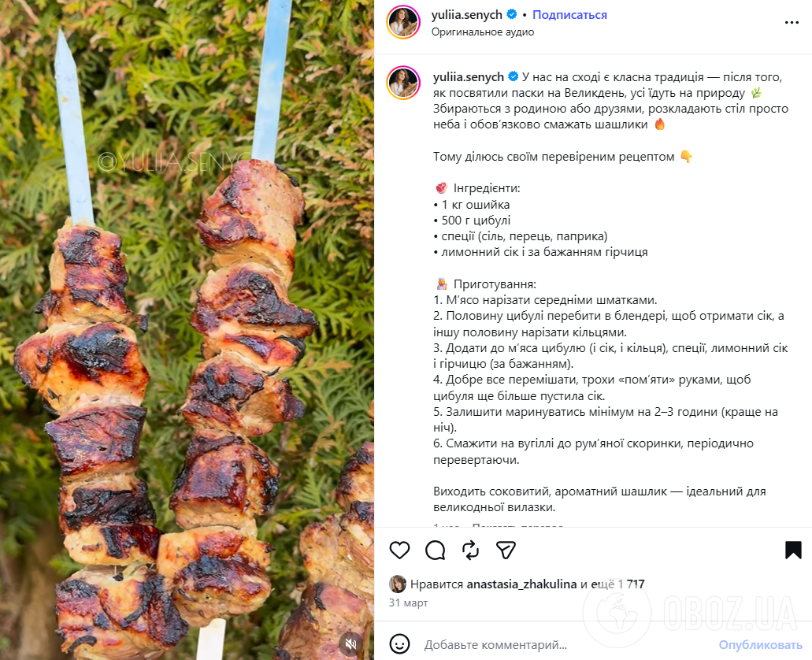Screen dimensions: 812x660
Task: Click the 31 март post date
Action: 408,603
